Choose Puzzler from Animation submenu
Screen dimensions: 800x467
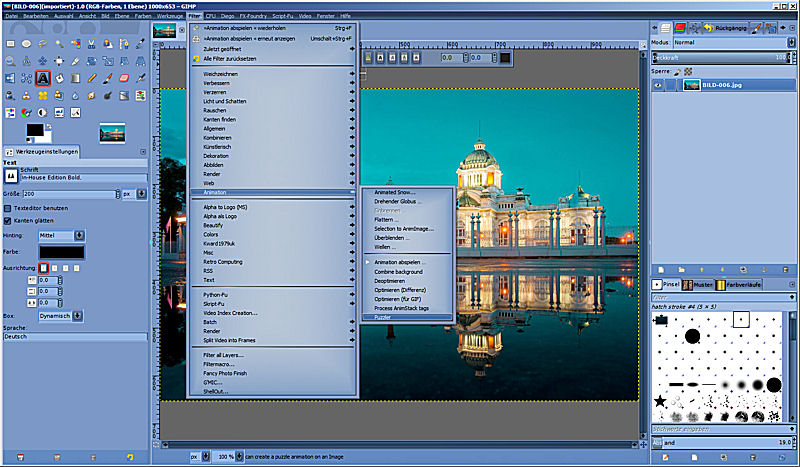point(407,317)
